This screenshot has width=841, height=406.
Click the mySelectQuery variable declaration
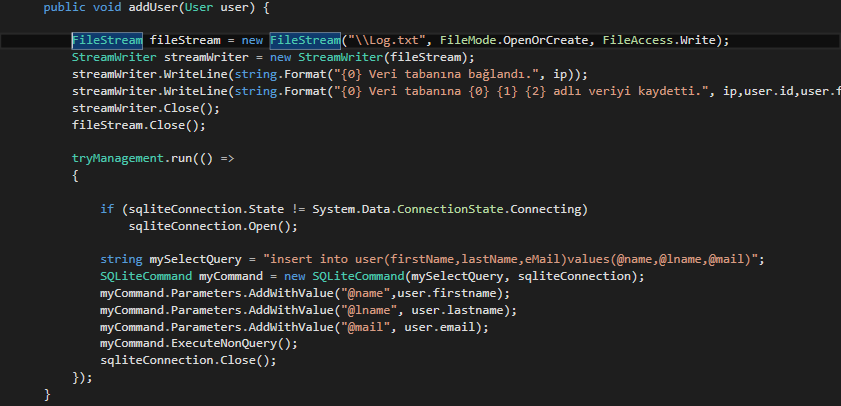171,260
